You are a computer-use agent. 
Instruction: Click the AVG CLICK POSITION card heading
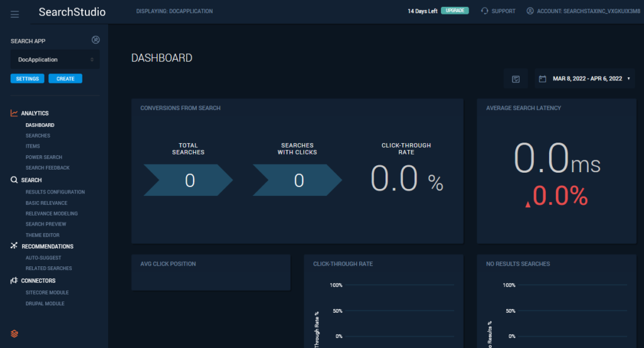pyautogui.click(x=168, y=264)
